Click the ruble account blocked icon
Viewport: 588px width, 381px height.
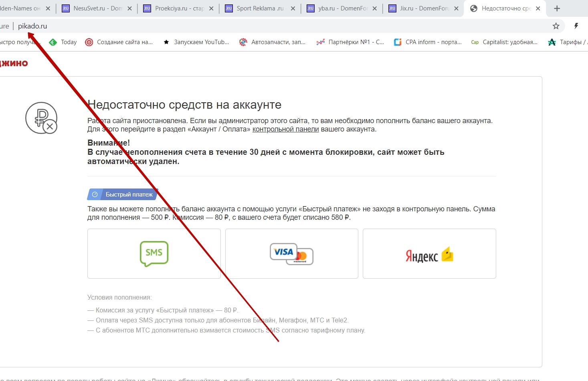coord(41,118)
